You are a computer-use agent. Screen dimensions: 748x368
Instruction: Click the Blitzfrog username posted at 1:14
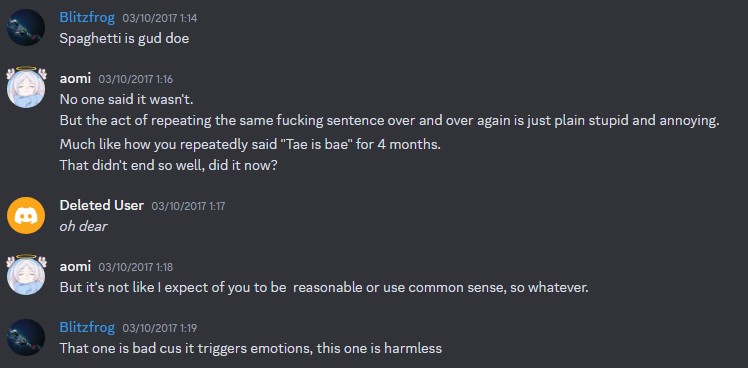(87, 18)
